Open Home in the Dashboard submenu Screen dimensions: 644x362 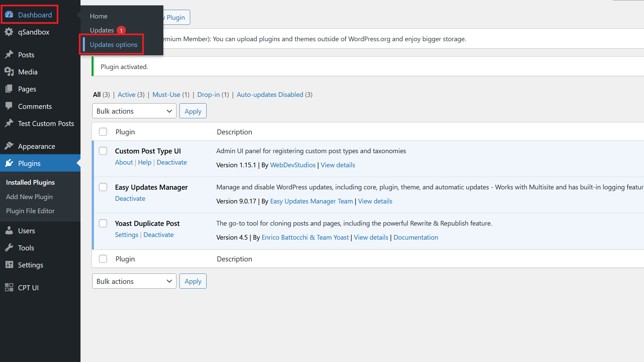tap(99, 16)
